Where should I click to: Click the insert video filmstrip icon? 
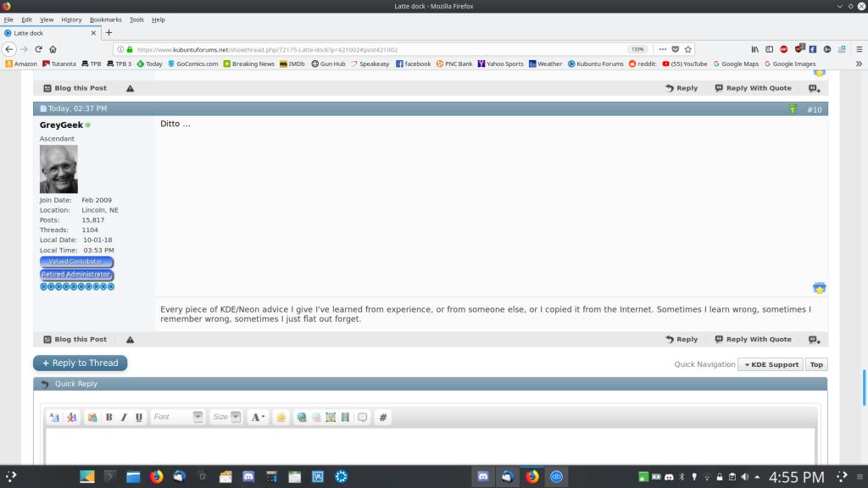345,417
